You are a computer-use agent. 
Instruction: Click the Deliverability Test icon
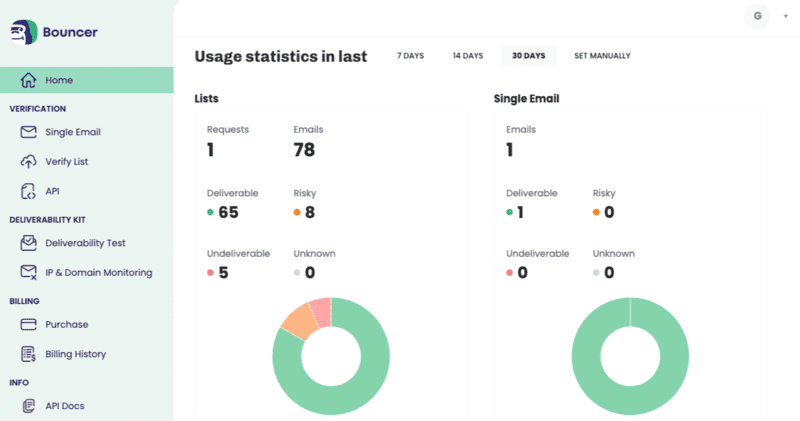(x=28, y=243)
